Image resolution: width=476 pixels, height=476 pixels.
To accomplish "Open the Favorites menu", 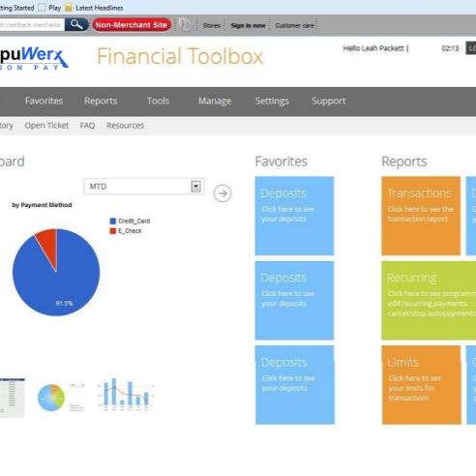I will coord(44,101).
